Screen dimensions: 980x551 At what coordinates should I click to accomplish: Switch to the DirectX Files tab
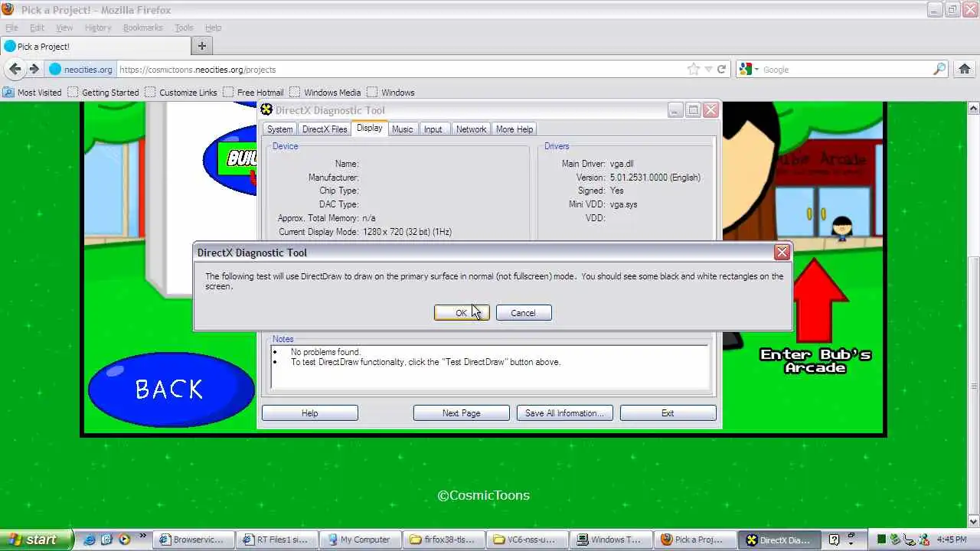pyautogui.click(x=325, y=129)
